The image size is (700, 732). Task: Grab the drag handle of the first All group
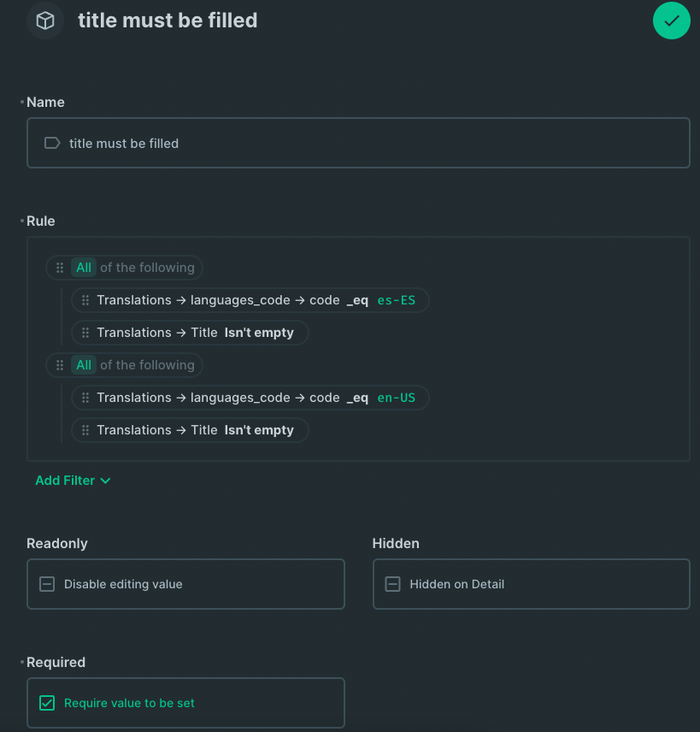click(59, 267)
